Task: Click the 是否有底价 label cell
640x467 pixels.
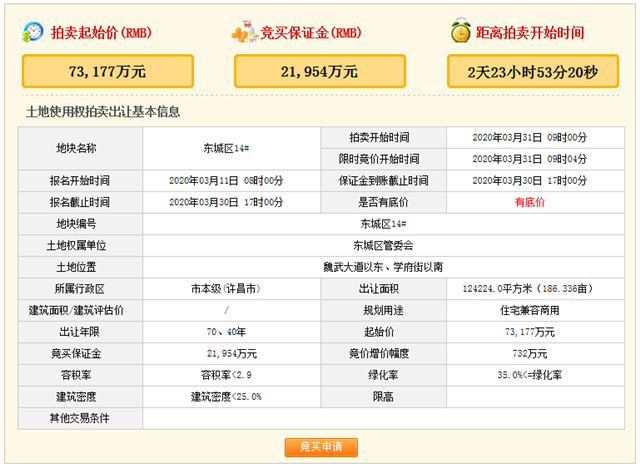Action: point(384,202)
